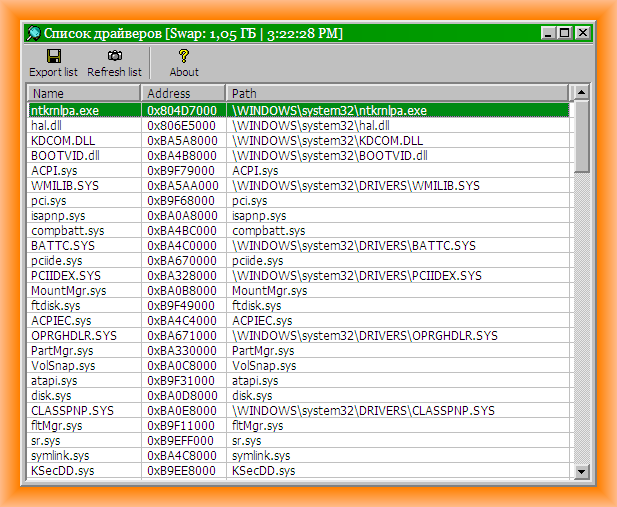Click address 0xBA0A8000
The width and height of the screenshot is (617, 507).
[x=182, y=215]
